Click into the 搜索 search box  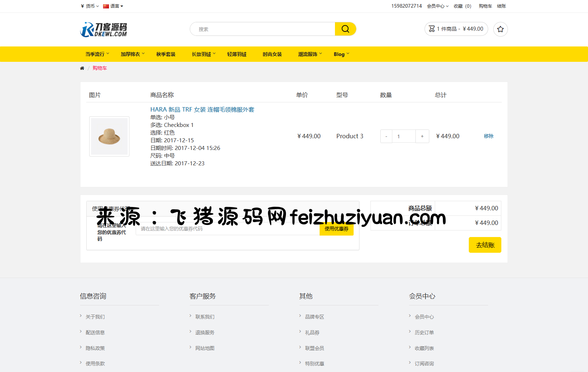263,29
